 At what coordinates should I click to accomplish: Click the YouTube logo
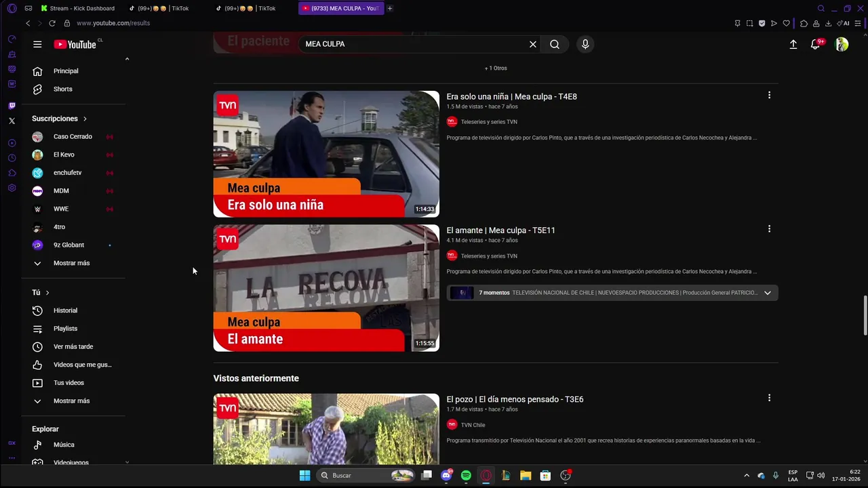point(75,44)
